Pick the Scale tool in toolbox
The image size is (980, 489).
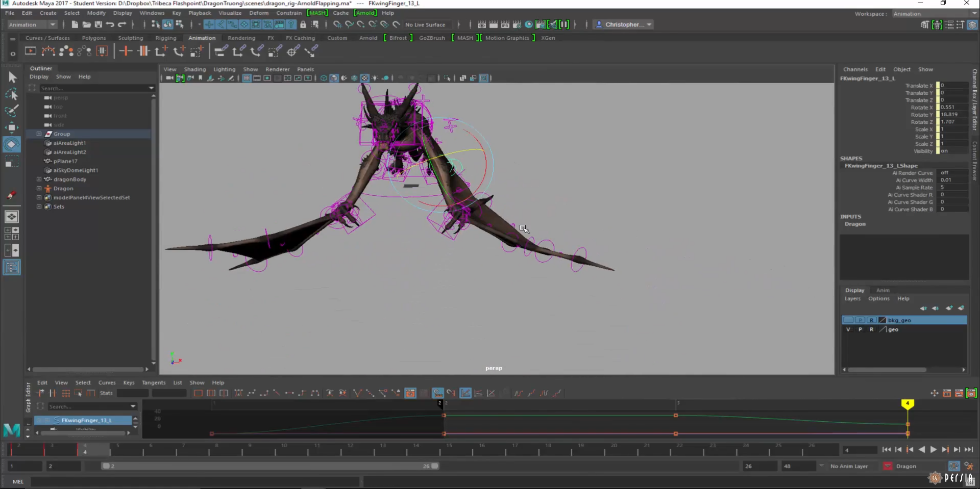coord(12,162)
